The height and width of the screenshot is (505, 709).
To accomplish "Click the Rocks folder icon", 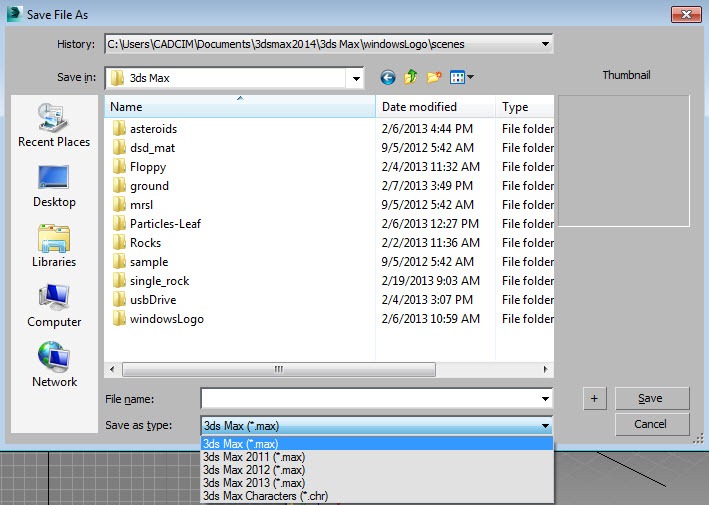I will (x=119, y=242).
